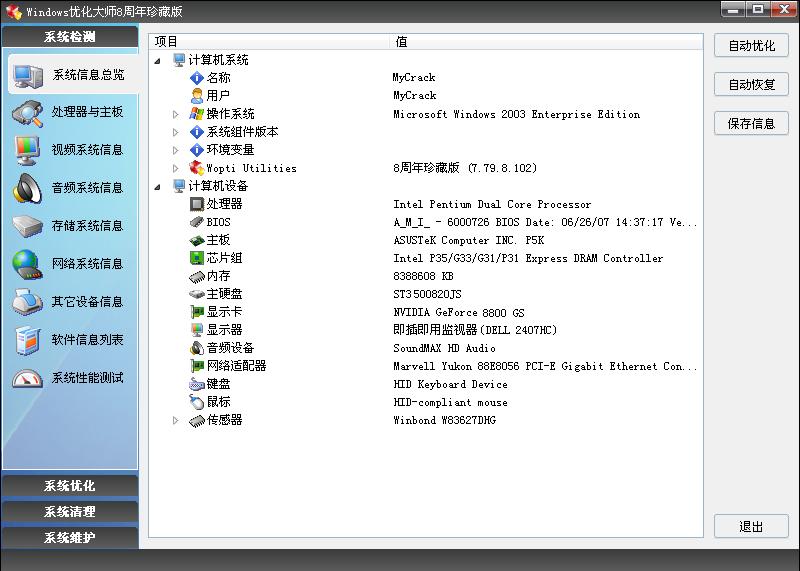Open the 网络系统信息 globe icon
The image size is (800, 571).
pyautogui.click(x=28, y=264)
